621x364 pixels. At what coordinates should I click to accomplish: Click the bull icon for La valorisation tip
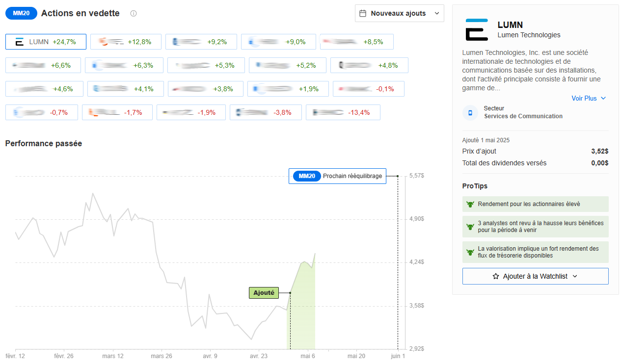pyautogui.click(x=470, y=252)
